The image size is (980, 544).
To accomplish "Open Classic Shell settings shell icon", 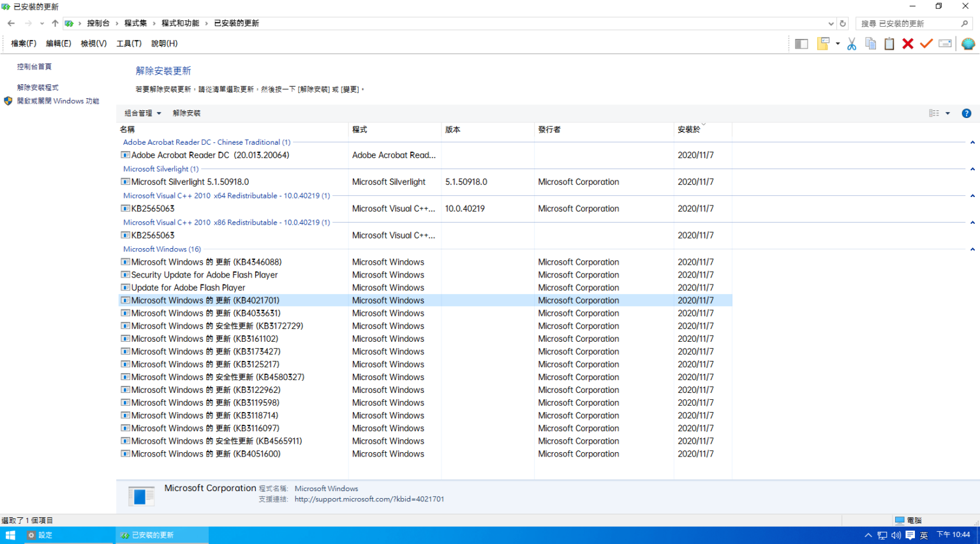I will tap(968, 43).
